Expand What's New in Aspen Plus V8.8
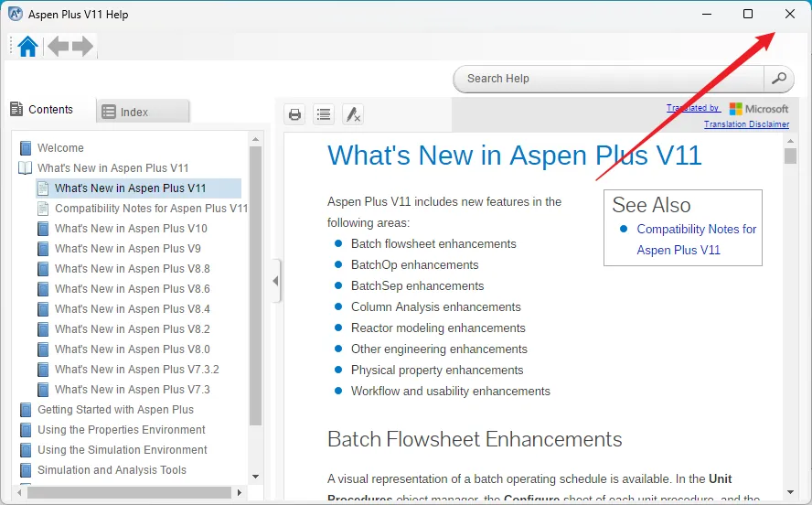The height and width of the screenshot is (505, 812). coord(133,269)
